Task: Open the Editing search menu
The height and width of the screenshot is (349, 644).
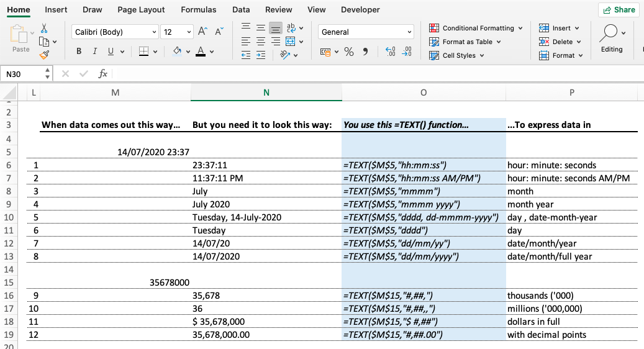Action: 612,38
